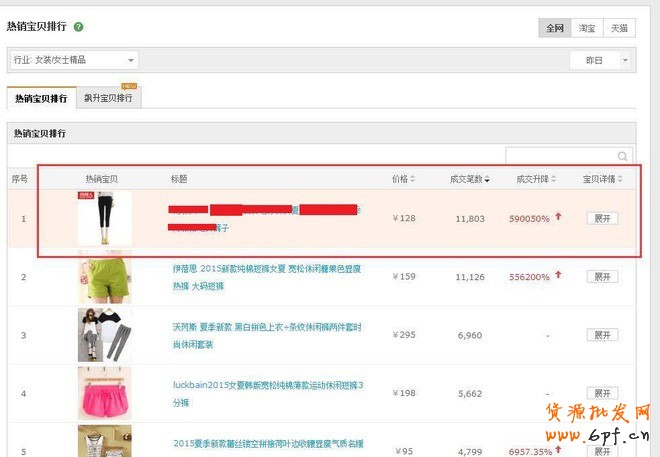Click the green help icon beside 热销宝贝排行
The width and height of the screenshot is (660, 457).
79,27
